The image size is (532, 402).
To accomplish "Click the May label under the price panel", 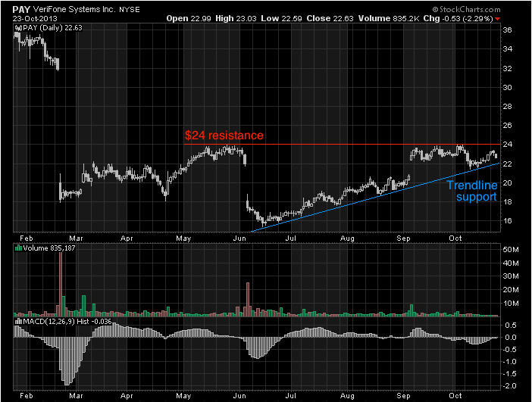I will coord(183,238).
